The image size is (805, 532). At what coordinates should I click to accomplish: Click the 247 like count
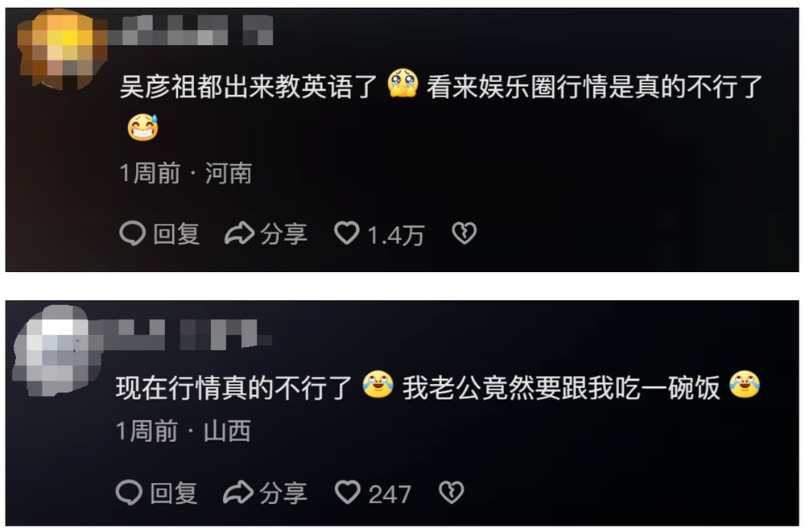[x=390, y=494]
